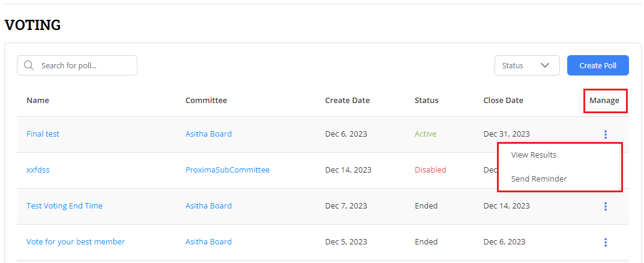Viewport: 644px width, 263px height.
Task: Open three-dot menu for Test Voting End Time
Action: click(606, 206)
